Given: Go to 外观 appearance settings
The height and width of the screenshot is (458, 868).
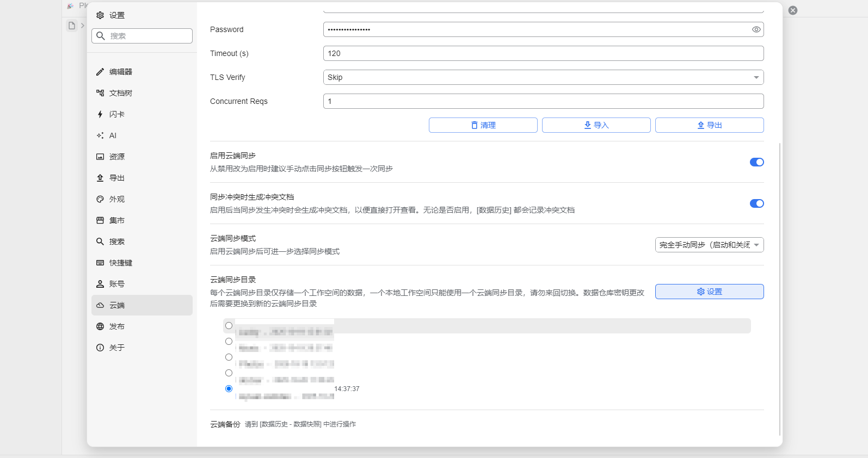Looking at the screenshot, I should 141,199.
